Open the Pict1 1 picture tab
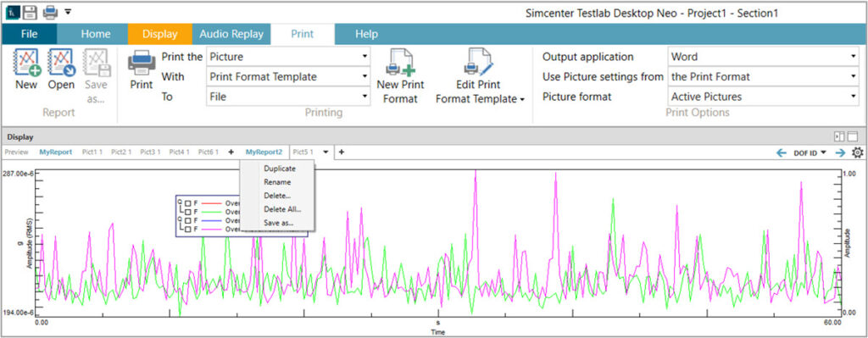 [92, 152]
